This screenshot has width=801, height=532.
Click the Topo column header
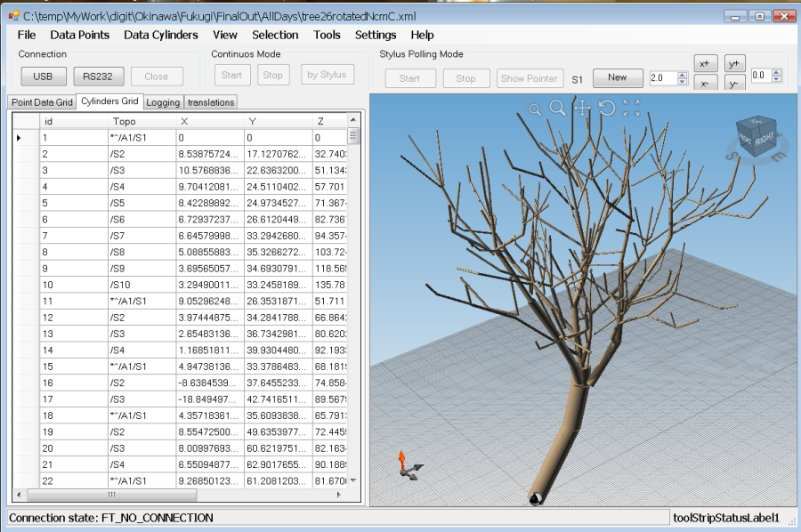coord(125,121)
